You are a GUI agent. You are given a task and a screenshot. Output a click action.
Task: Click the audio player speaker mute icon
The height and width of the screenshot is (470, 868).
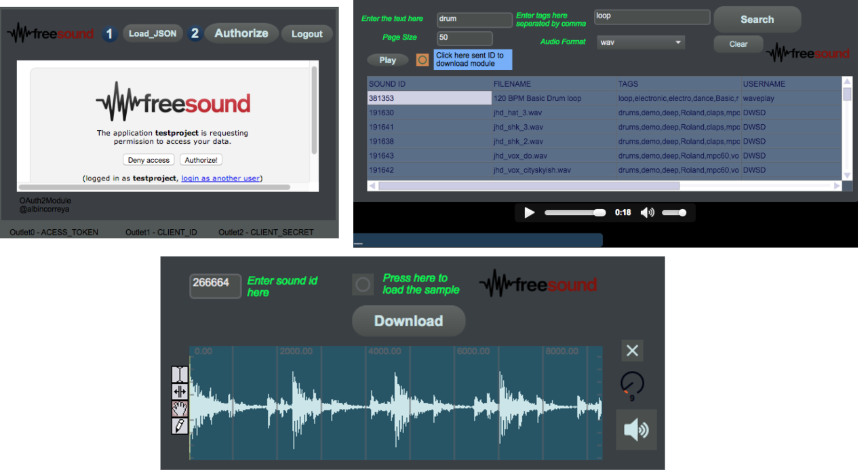pyautogui.click(x=648, y=213)
